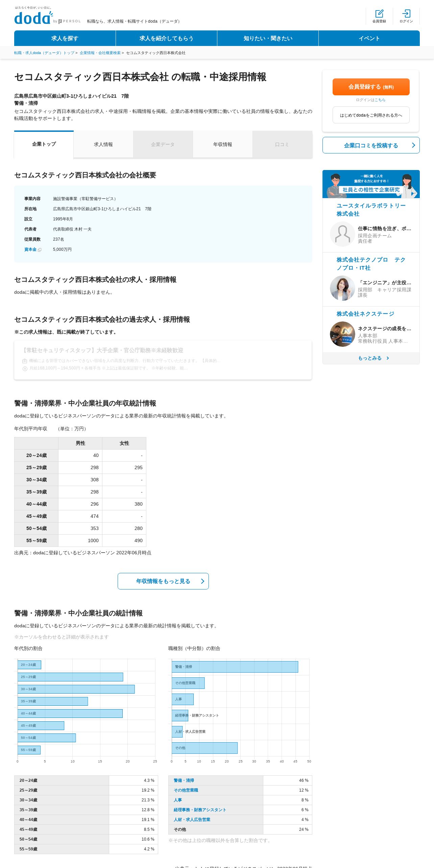Click the 55～59歳 male salary 1000 cell
The image size is (434, 868).
[x=80, y=540]
